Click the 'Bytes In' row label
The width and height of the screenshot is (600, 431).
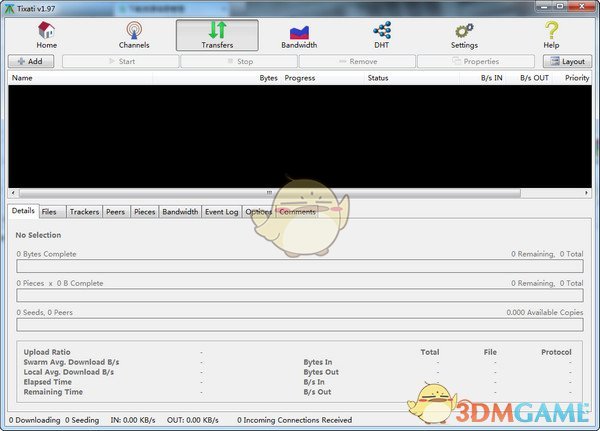coord(318,362)
